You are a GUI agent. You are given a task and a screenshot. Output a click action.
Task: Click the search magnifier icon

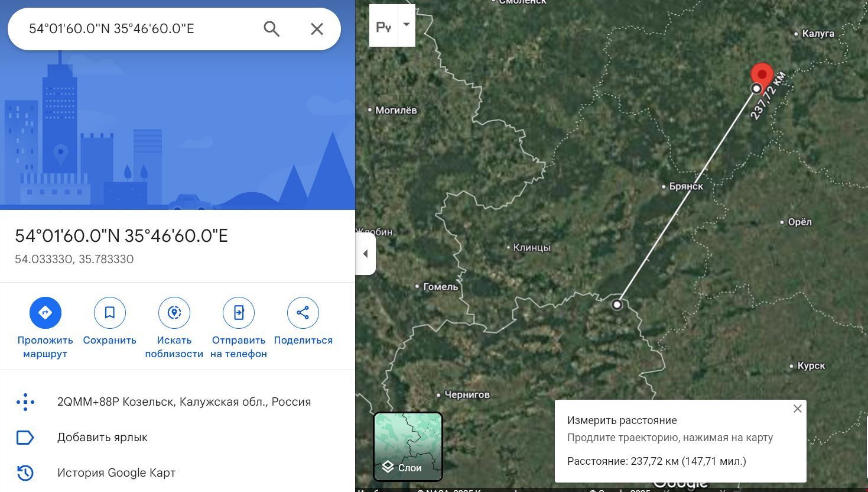(271, 28)
